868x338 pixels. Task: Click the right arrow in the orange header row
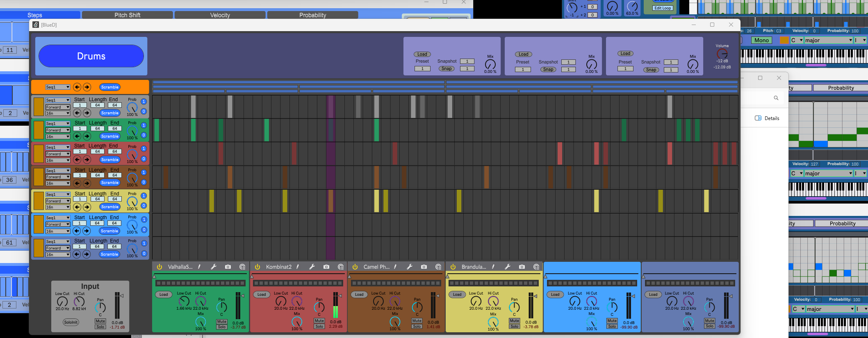(x=87, y=87)
